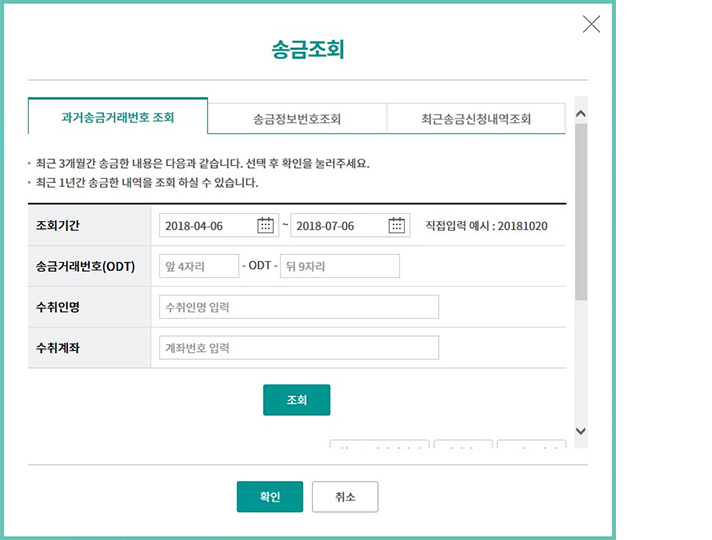This screenshot has width=712, height=540.
Task: Select the 과거송금거래번호 조회 tab
Action: pos(118,117)
